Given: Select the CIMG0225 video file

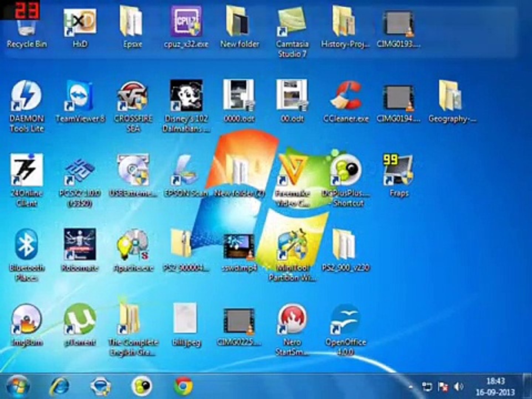Looking at the screenshot, I should (x=239, y=327).
